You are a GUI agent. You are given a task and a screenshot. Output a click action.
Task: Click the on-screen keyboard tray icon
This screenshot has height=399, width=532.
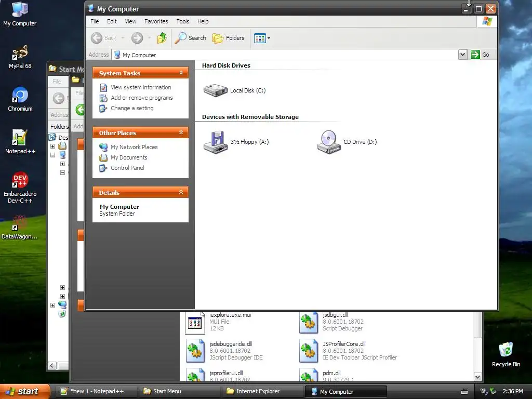[x=464, y=392]
